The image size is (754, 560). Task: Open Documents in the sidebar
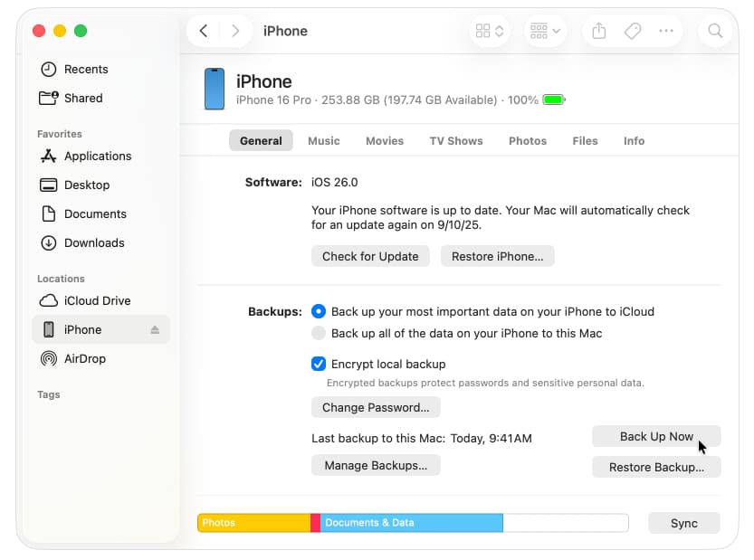click(101, 214)
